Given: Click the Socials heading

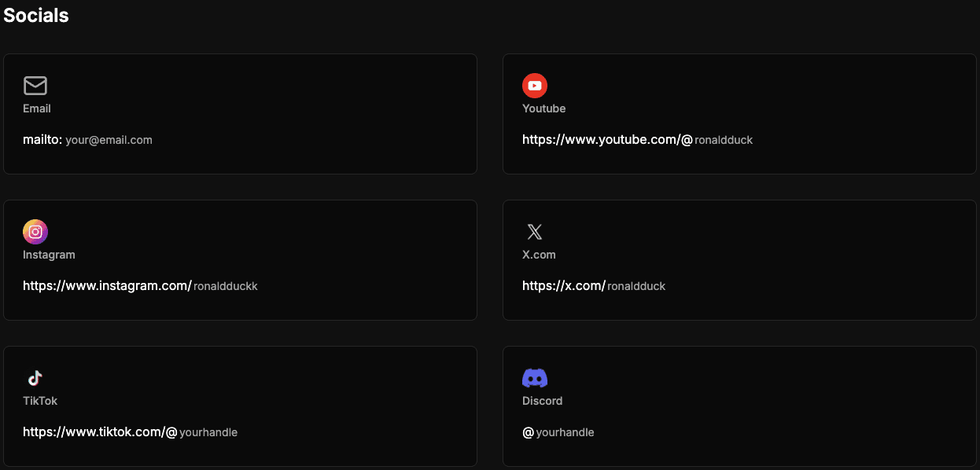Looking at the screenshot, I should click(x=35, y=15).
